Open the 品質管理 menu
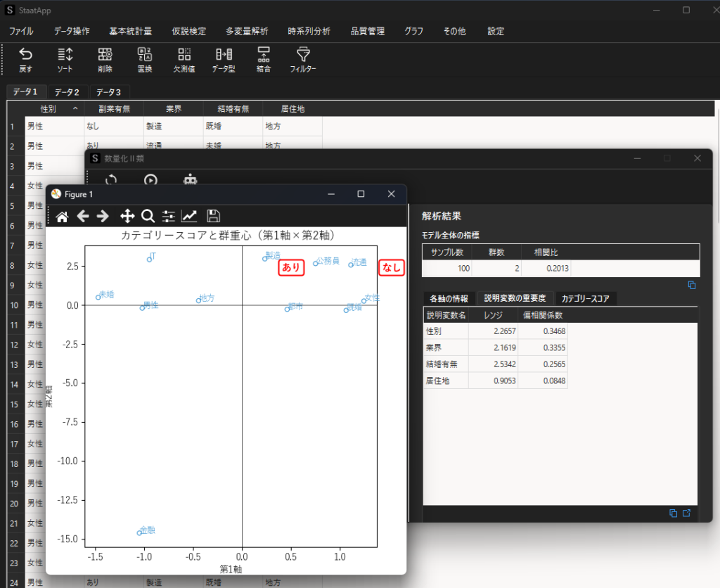This screenshot has height=588, width=720. (366, 31)
